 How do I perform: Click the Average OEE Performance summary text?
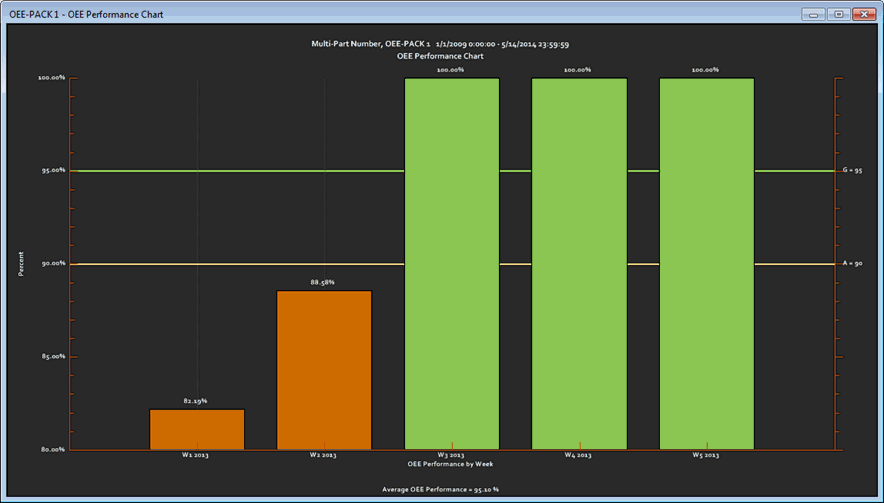coord(440,490)
